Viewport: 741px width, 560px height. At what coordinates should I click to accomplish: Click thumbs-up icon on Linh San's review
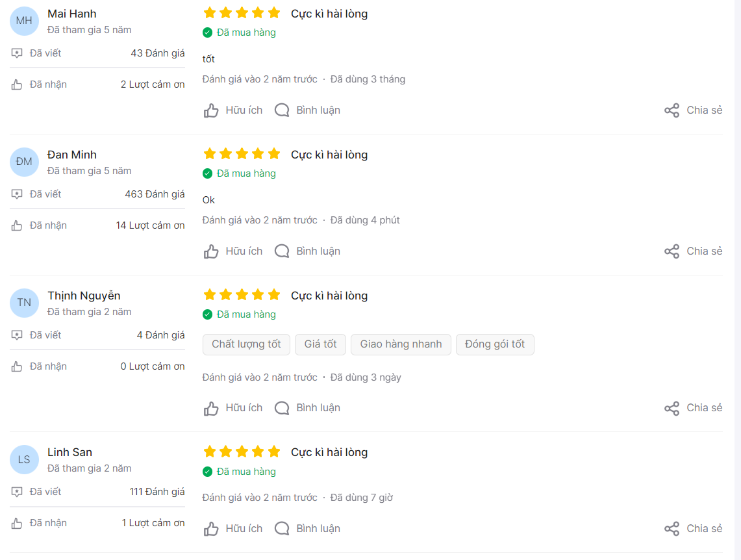pos(211,529)
